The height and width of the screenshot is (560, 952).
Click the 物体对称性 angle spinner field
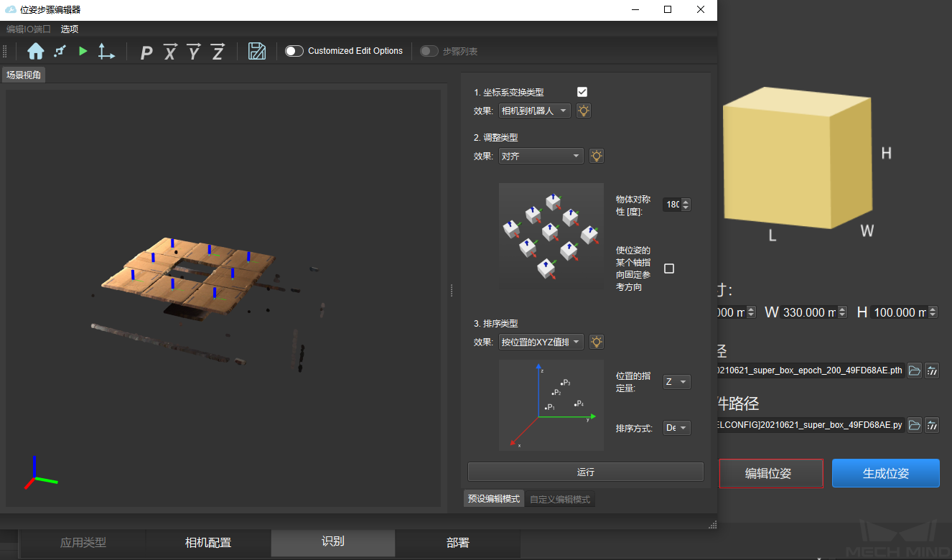tap(672, 205)
